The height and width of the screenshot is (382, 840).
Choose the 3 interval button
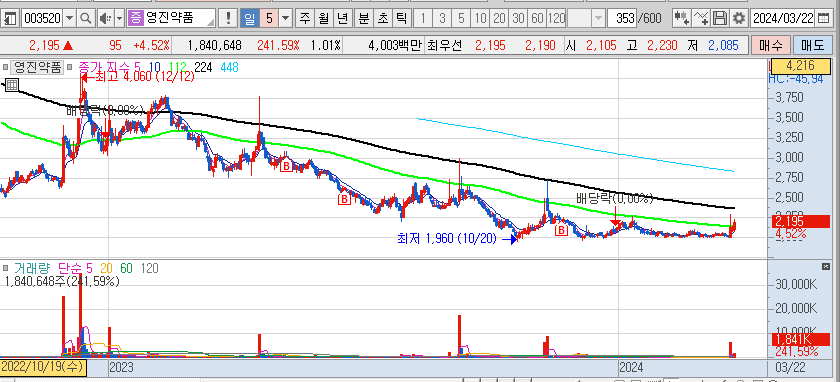(x=442, y=19)
